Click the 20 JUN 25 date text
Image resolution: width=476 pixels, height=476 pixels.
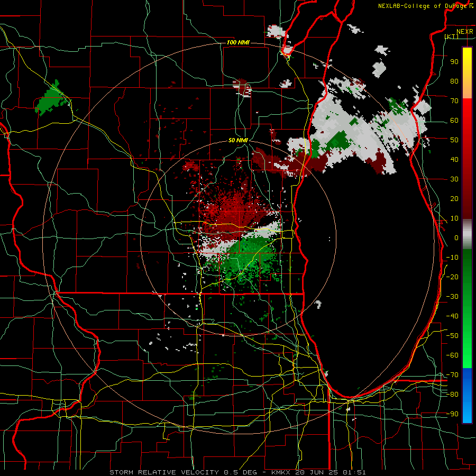click(x=317, y=472)
